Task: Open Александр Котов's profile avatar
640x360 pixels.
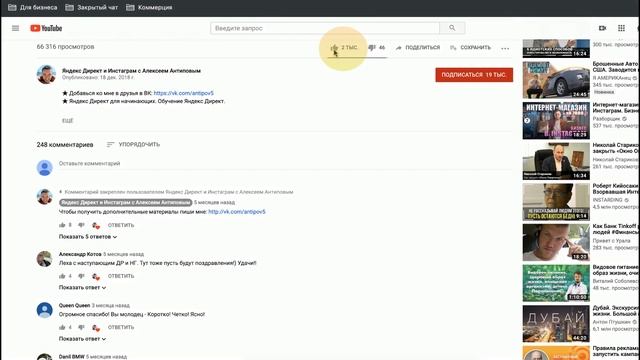Action: [x=44, y=259]
